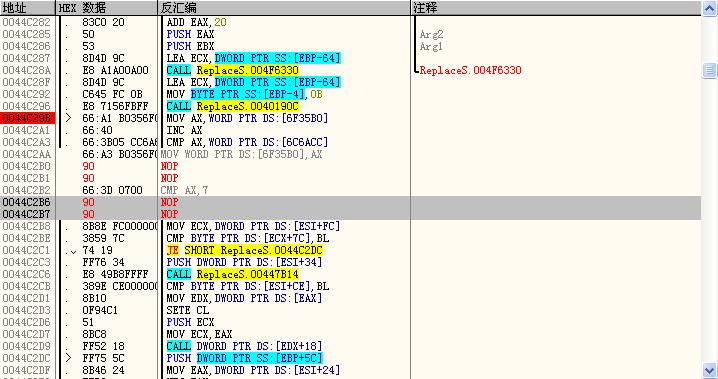The width and height of the screenshot is (718, 379).
Task: Select PUSH EBX instruction
Action: click(190, 46)
